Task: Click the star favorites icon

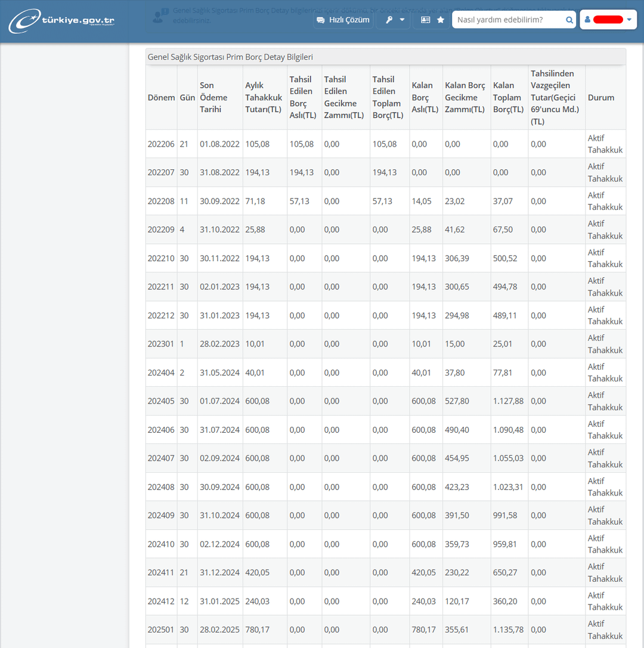Action: tap(441, 20)
